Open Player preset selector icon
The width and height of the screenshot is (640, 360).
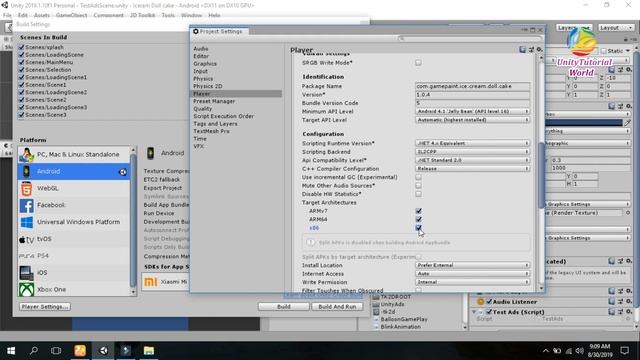[531, 49]
